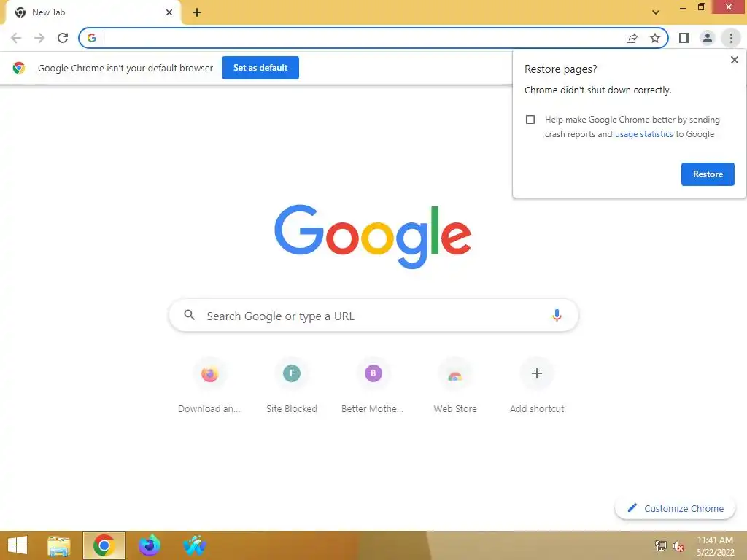Image resolution: width=747 pixels, height=560 pixels.
Task: Launch Firefox from taskbar
Action: pyautogui.click(x=149, y=545)
